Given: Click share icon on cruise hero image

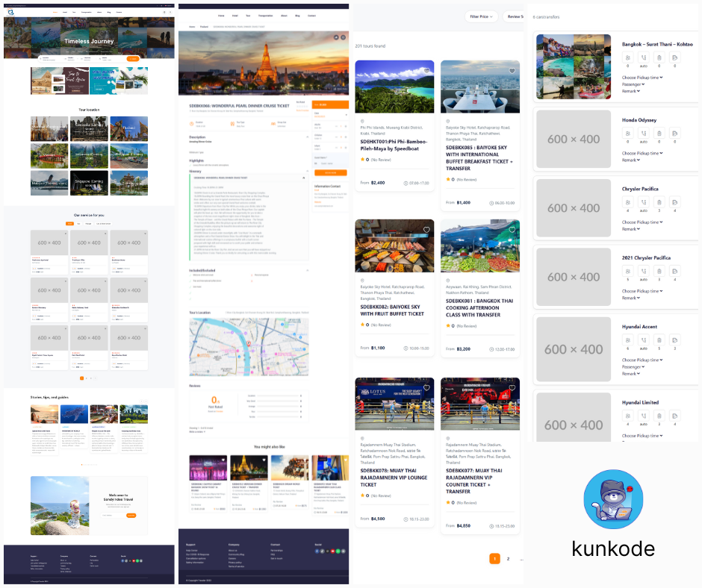Looking at the screenshot, I should [337, 37].
